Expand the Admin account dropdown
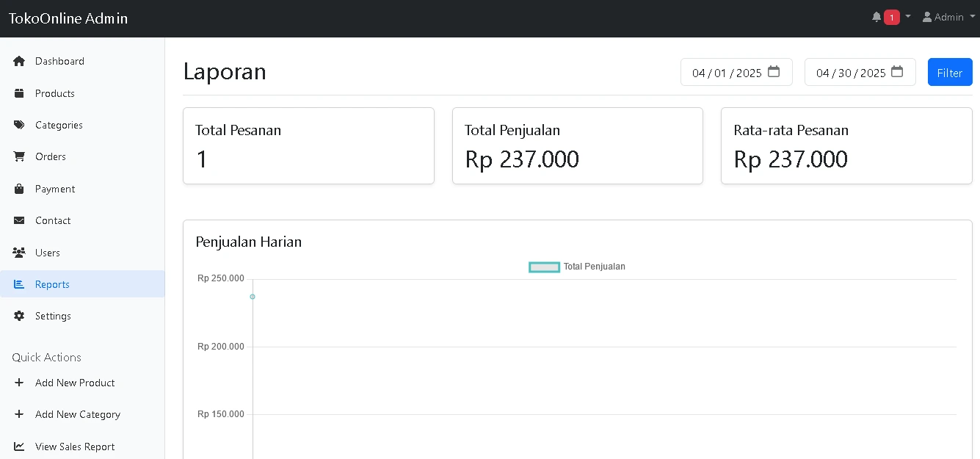The height and width of the screenshot is (459, 980). click(949, 17)
